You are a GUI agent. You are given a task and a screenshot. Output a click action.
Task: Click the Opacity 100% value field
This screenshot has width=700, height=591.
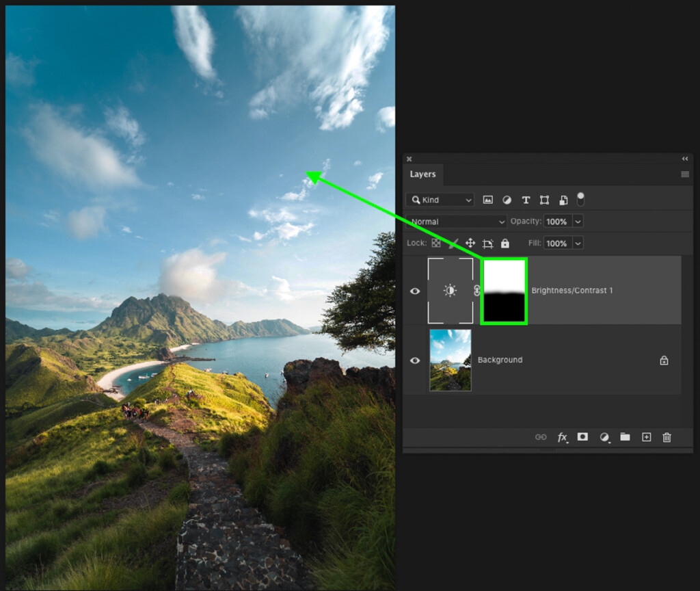pos(557,222)
